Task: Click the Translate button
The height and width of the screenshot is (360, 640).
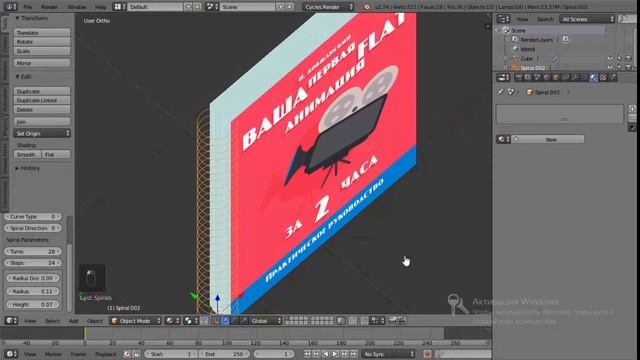Action: click(42, 33)
